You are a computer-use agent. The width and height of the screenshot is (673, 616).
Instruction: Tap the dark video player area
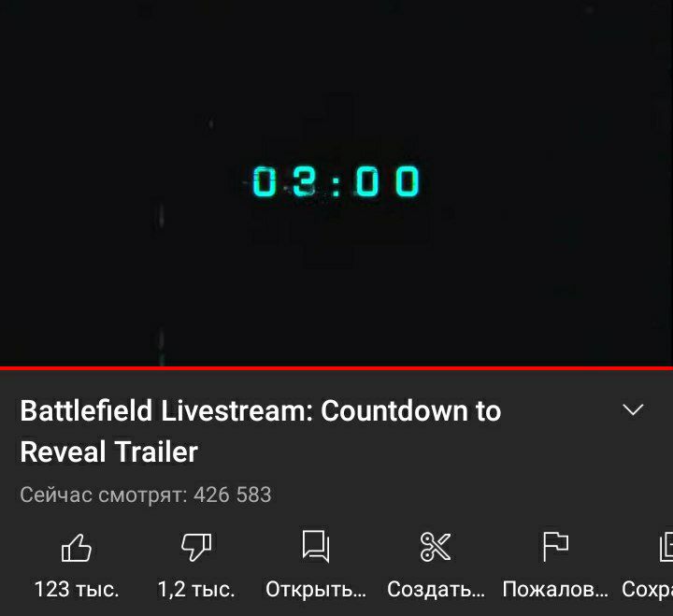point(336,183)
